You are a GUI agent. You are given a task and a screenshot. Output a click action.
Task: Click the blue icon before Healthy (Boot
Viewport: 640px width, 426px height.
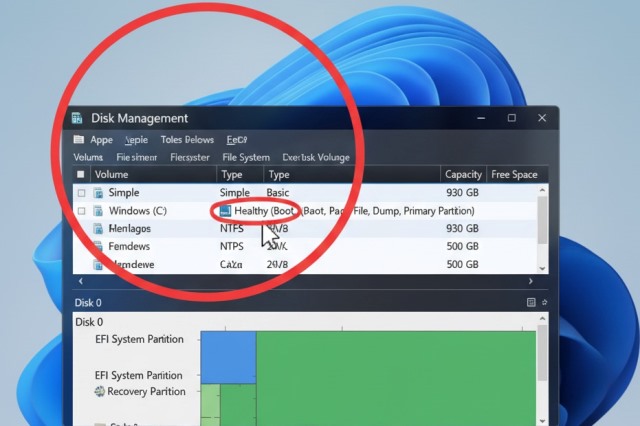(225, 211)
